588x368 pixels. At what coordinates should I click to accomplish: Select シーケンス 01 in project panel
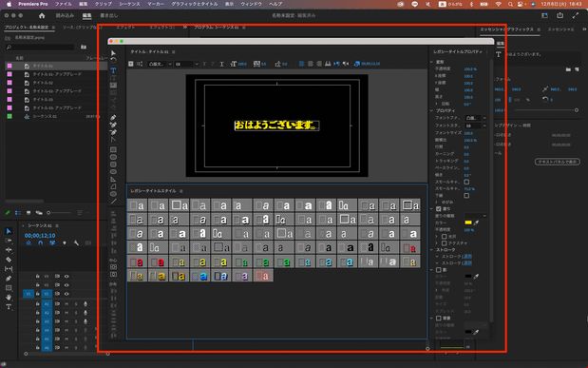point(45,116)
